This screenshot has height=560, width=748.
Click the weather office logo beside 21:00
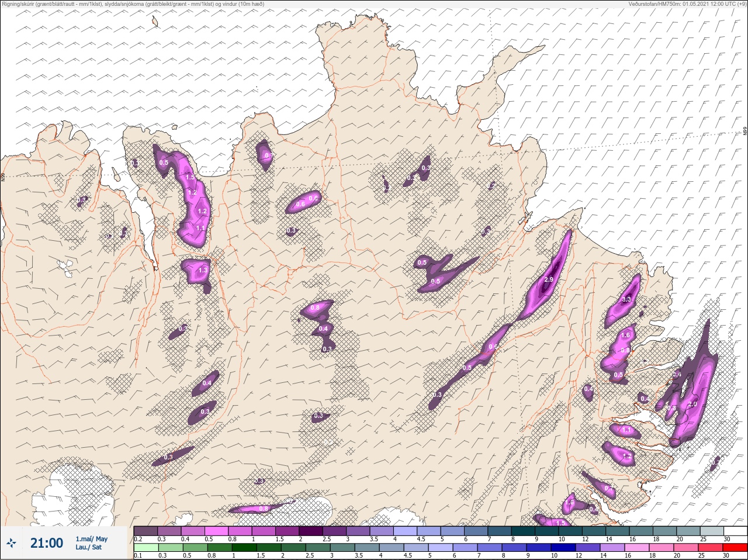click(x=11, y=543)
